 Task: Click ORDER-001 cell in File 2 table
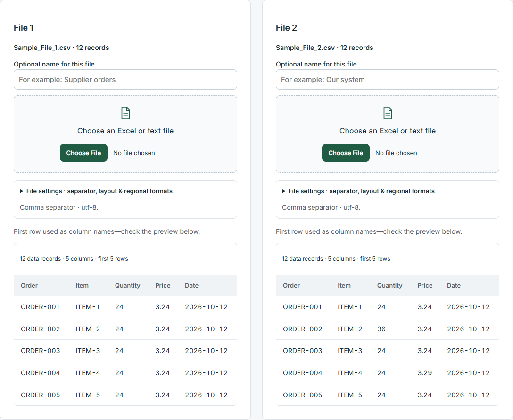coord(302,307)
